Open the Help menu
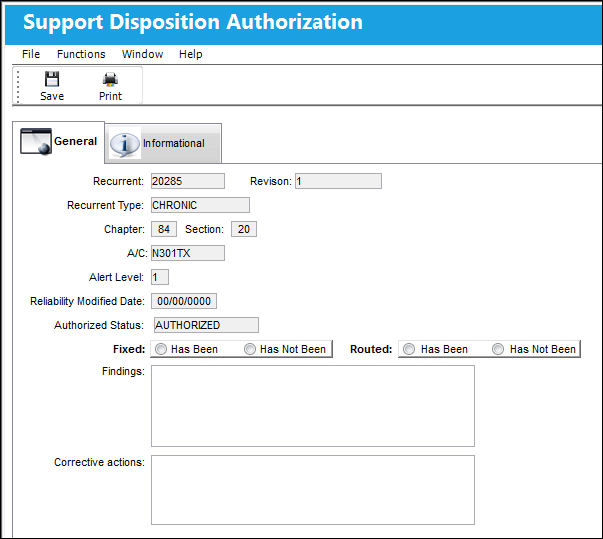The width and height of the screenshot is (603, 539). pyautogui.click(x=190, y=54)
